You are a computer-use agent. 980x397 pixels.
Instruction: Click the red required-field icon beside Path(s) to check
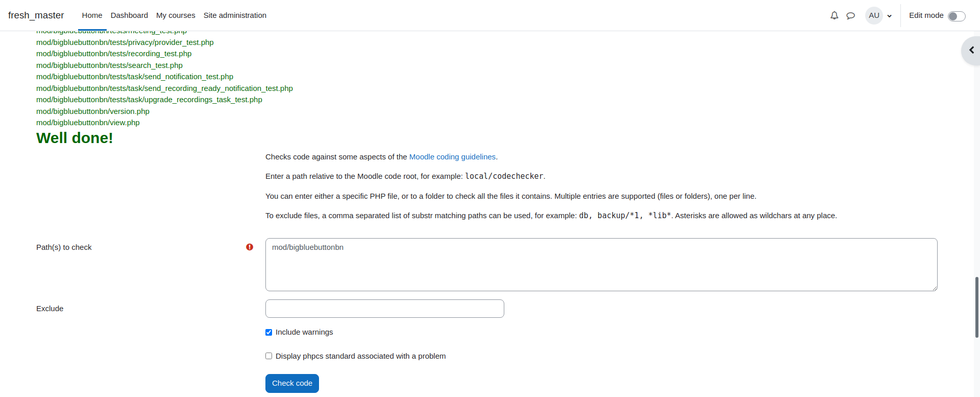250,247
